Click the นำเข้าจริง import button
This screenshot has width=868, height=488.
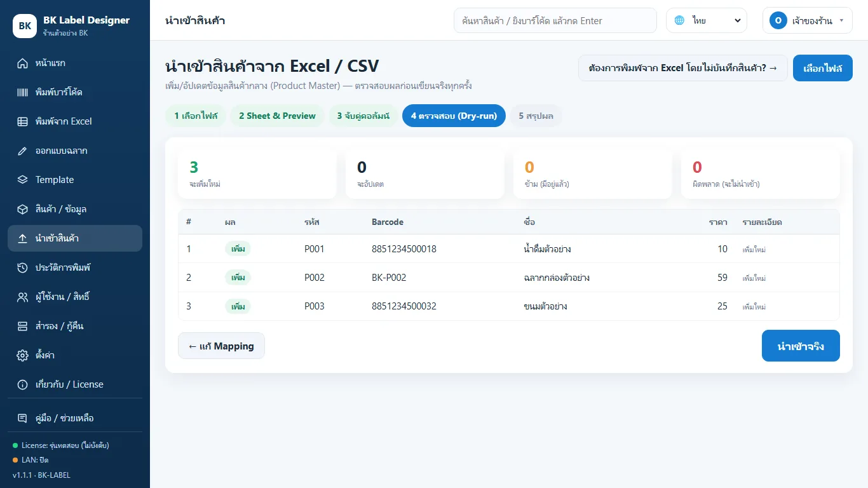click(801, 346)
